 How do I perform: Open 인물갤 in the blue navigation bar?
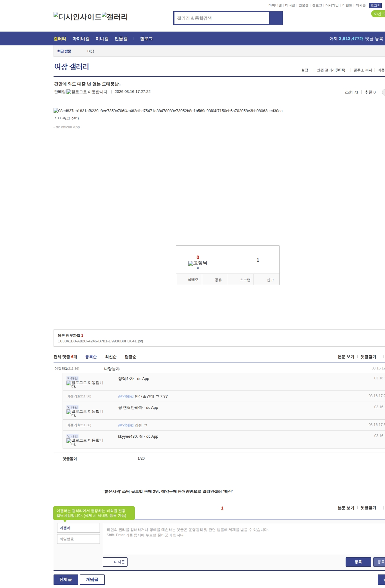121,39
